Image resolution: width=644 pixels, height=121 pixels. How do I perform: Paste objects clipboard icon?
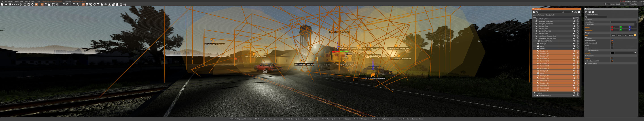click(x=28, y=4)
